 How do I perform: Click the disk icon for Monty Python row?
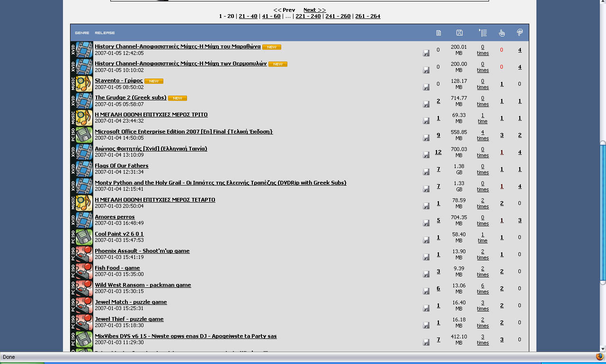(x=426, y=189)
